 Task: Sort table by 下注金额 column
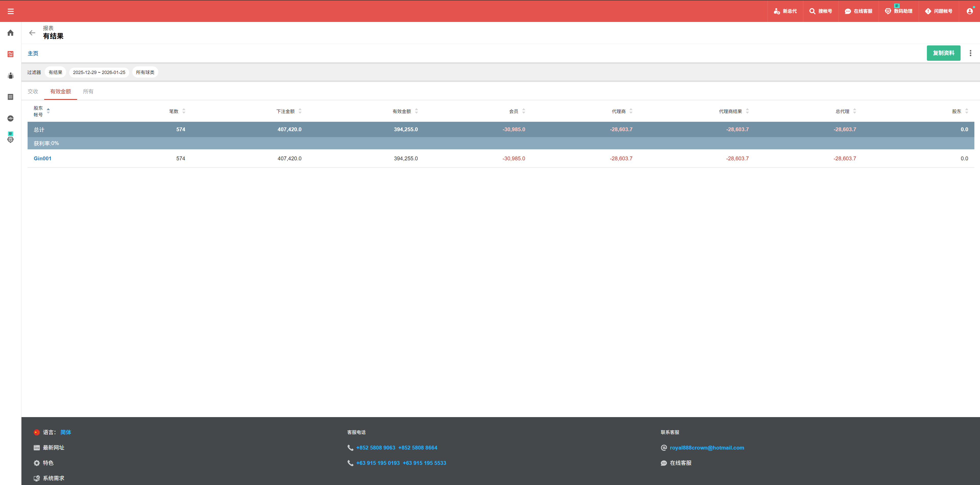300,111
